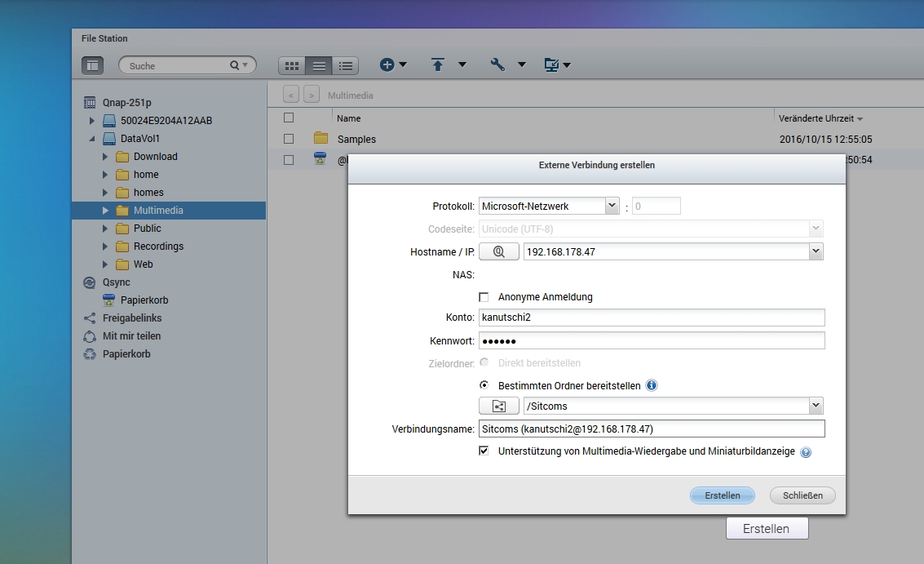
Task: Enable Anonyme Anmeldung checkbox
Action: point(484,297)
